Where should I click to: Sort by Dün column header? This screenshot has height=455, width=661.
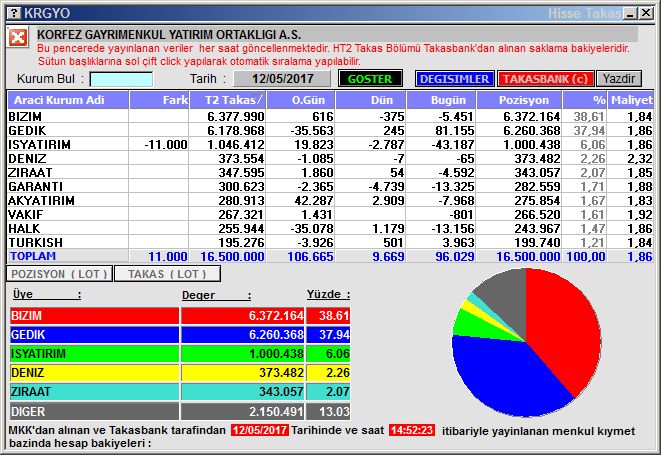[x=371, y=100]
